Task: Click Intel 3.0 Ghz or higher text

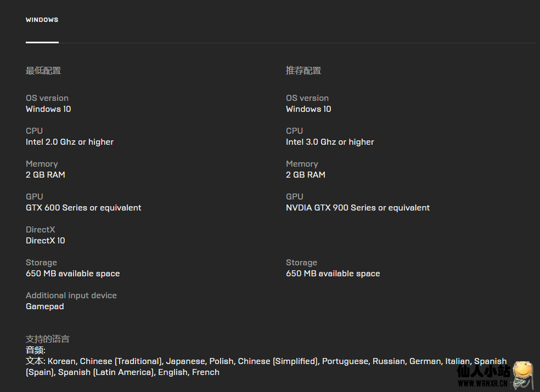Action: (x=330, y=142)
